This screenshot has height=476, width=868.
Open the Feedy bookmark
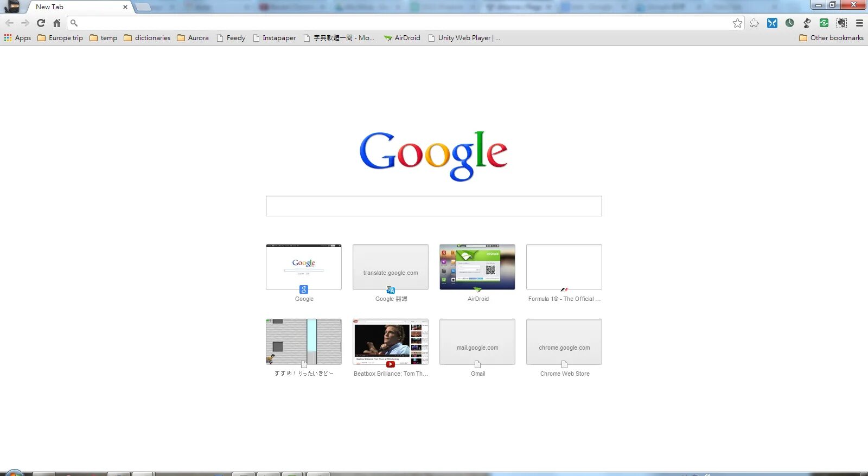(231, 38)
